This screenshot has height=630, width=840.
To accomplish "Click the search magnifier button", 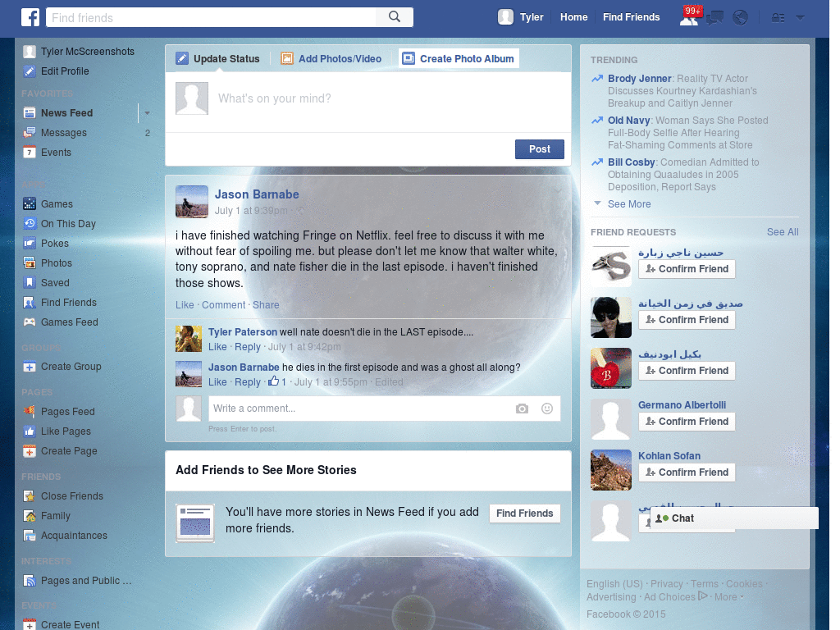I will [x=395, y=17].
